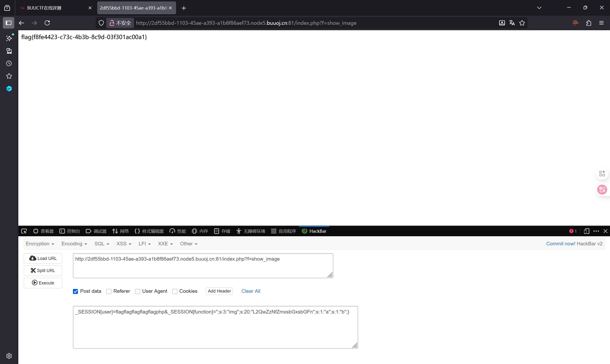Expand the Encryption dropdown
The width and height of the screenshot is (610, 364).
(x=40, y=243)
